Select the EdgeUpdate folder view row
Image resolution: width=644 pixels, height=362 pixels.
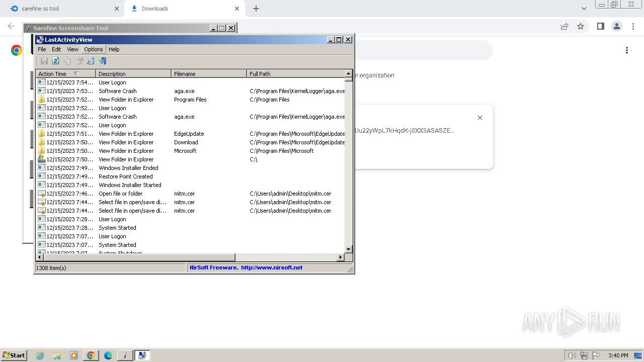[x=191, y=134]
